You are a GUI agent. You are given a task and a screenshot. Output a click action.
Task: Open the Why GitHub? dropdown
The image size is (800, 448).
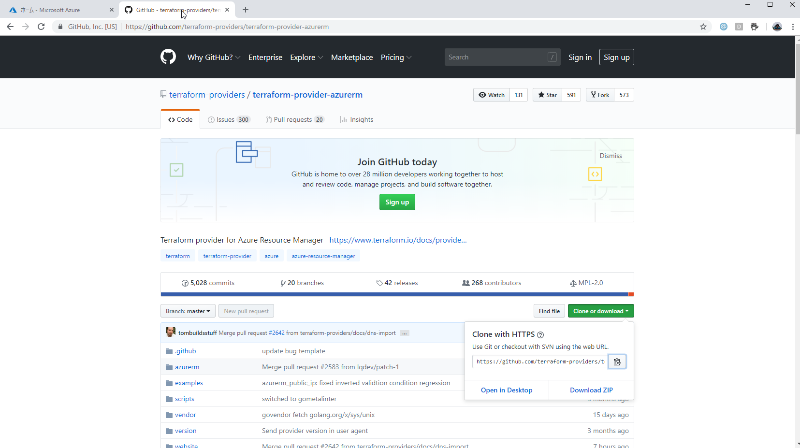(x=213, y=57)
